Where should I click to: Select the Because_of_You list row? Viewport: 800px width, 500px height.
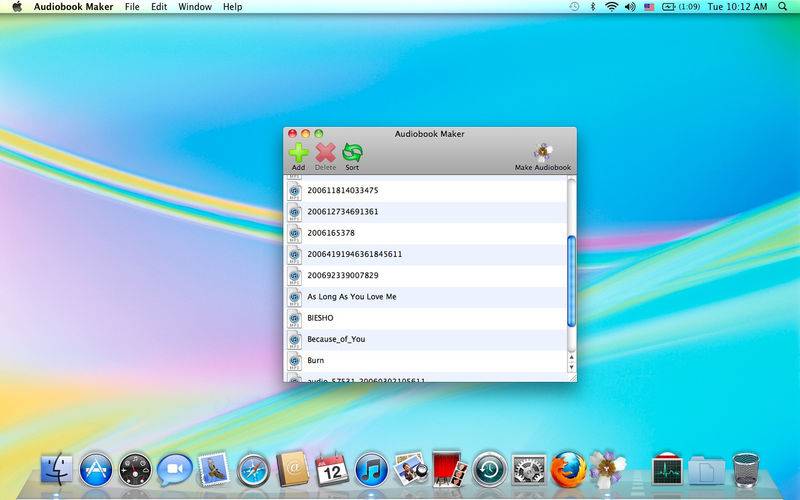coord(426,339)
